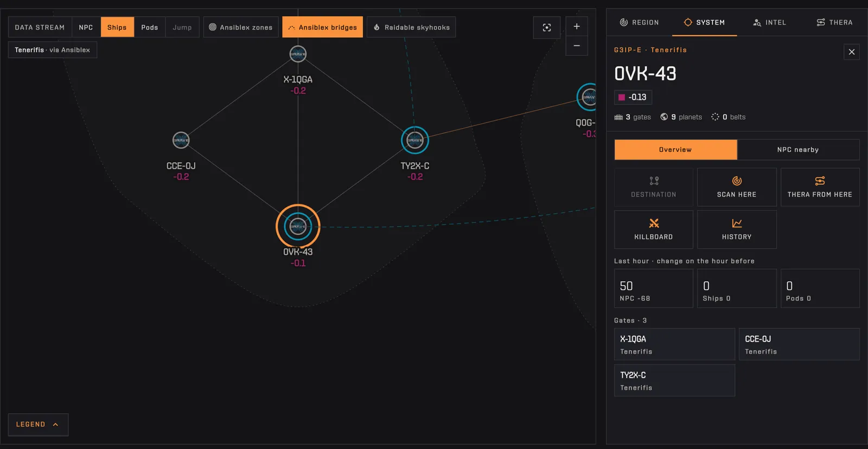
Task: Switch to the Intel tab
Action: (x=769, y=22)
